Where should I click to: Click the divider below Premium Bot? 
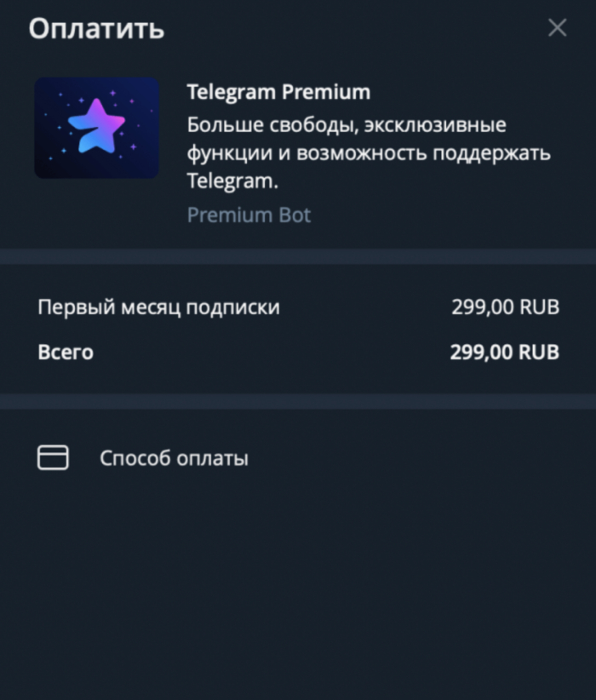coord(298,256)
